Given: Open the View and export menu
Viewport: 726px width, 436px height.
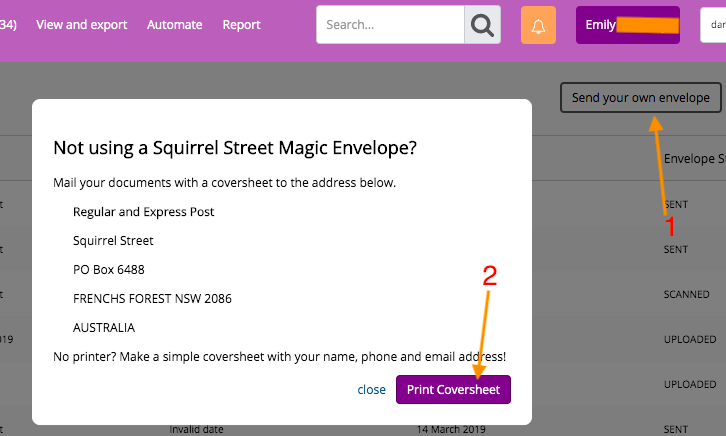Looking at the screenshot, I should coord(81,25).
